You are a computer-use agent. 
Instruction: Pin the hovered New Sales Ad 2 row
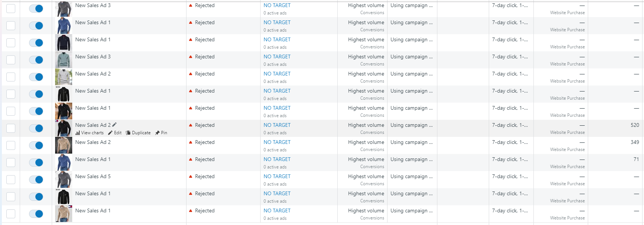click(x=161, y=133)
